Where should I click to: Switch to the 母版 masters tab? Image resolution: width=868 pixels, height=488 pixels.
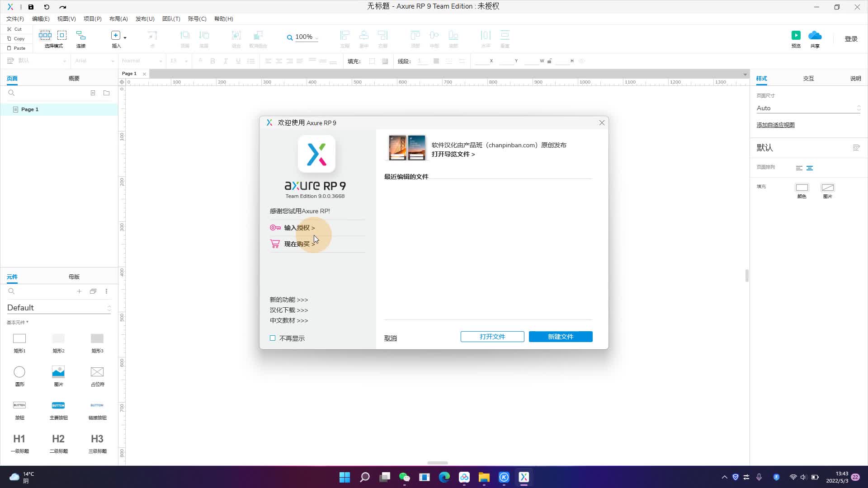point(74,277)
